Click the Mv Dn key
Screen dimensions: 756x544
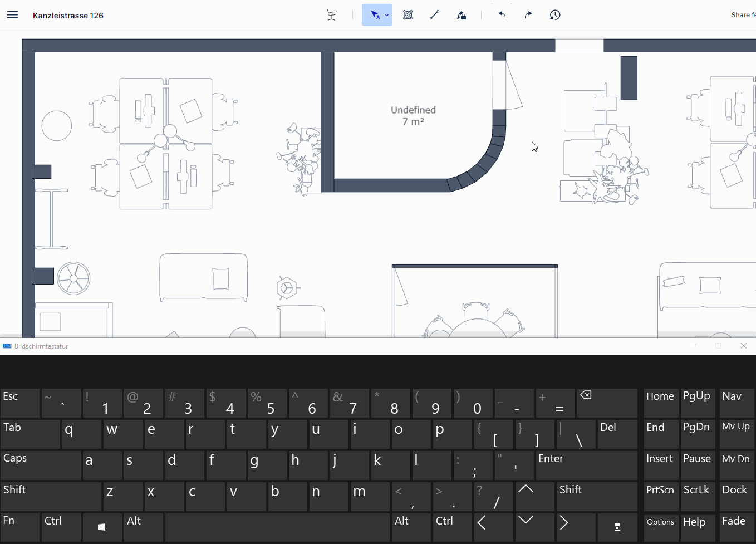click(x=737, y=465)
